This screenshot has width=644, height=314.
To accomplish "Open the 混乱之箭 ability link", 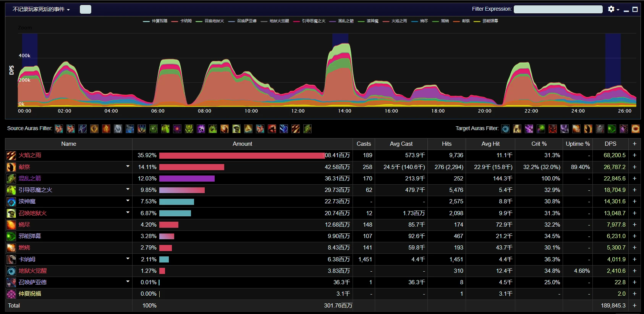I will click(x=30, y=179).
